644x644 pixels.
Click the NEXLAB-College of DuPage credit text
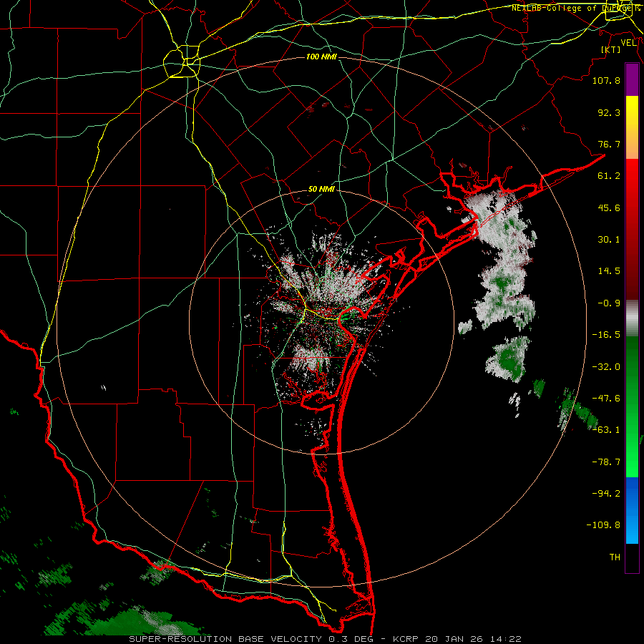575,8
